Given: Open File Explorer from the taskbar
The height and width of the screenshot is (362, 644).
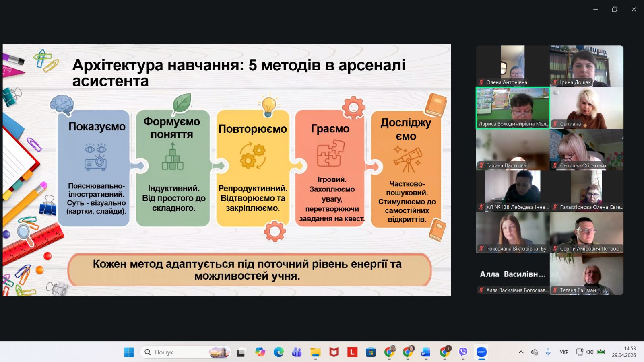Looking at the screenshot, I should pyautogui.click(x=315, y=352).
